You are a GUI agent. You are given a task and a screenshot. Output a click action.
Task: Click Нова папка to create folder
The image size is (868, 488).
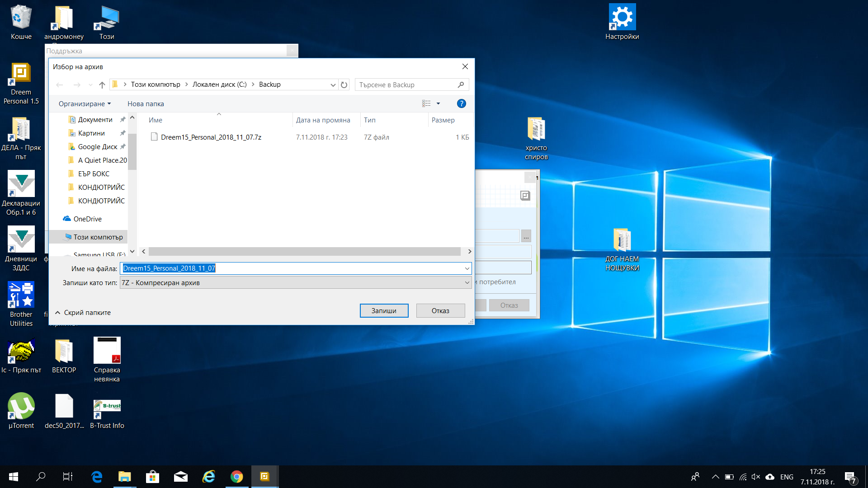point(146,104)
